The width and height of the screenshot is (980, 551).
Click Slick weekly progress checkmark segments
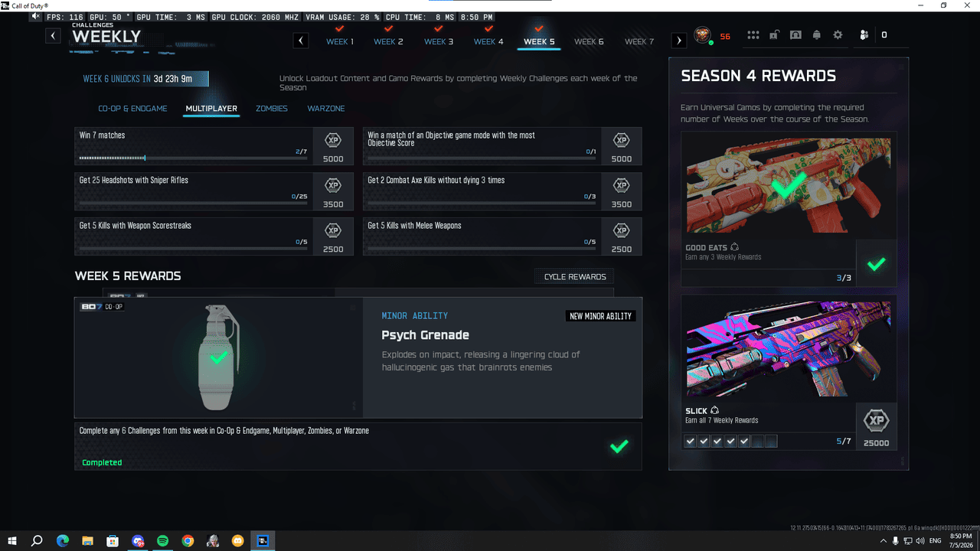tap(730, 442)
